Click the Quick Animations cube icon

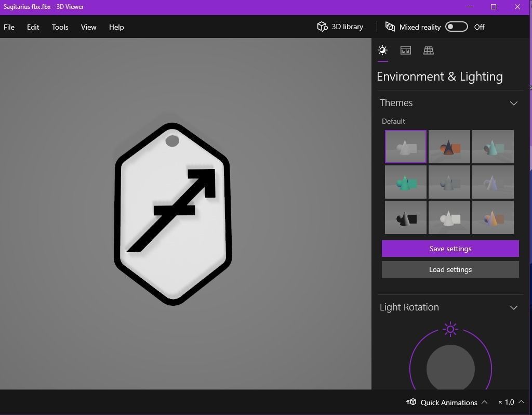(x=411, y=402)
